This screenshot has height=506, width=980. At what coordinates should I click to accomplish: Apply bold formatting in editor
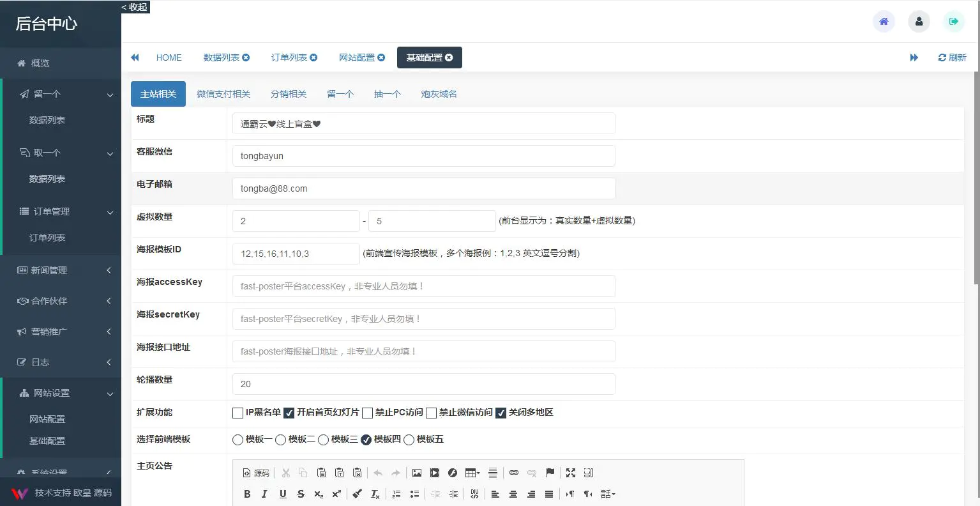(x=247, y=494)
